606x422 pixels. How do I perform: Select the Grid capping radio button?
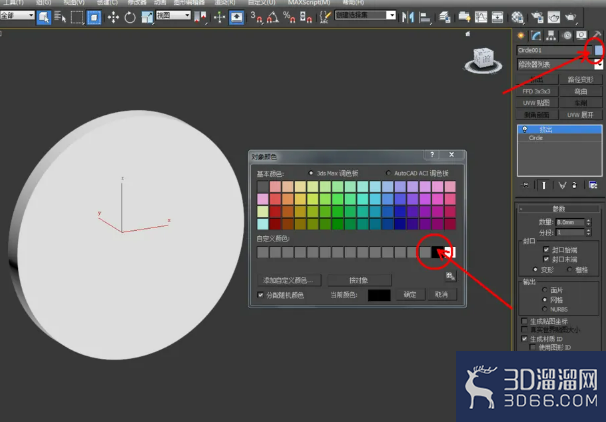569,269
